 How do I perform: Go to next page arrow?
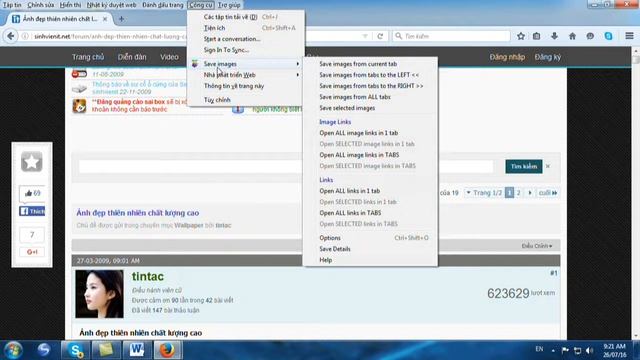pyautogui.click(x=530, y=193)
